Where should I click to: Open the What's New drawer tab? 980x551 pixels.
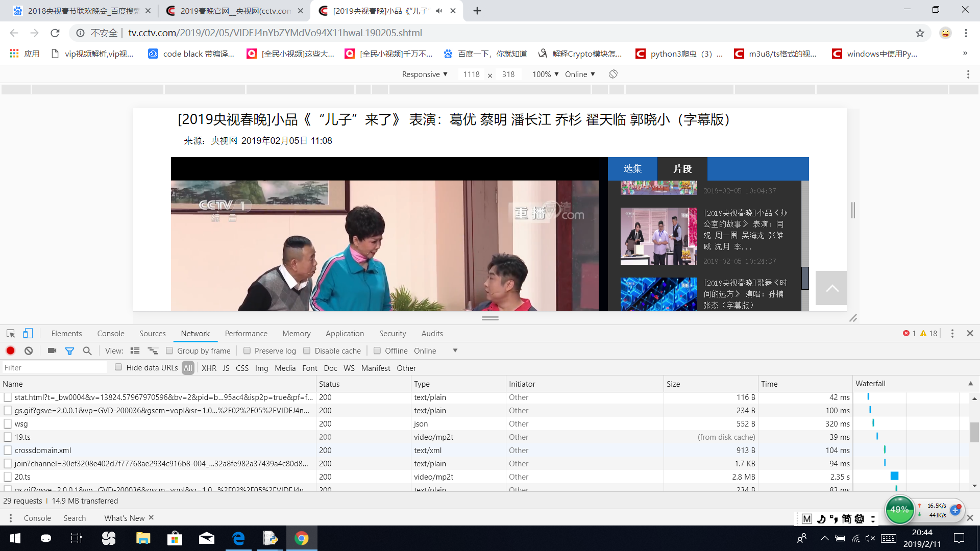point(125,518)
